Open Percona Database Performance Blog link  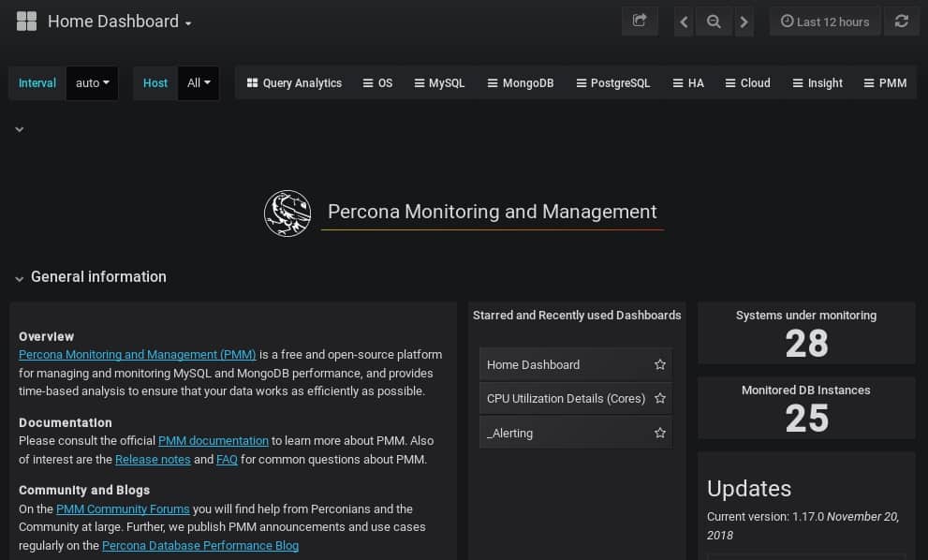click(x=200, y=546)
